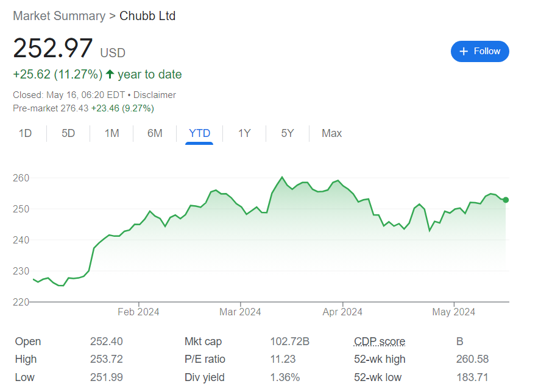The height and width of the screenshot is (392, 541).
Task: Click the High value 253.72
Action: pyautogui.click(x=106, y=359)
